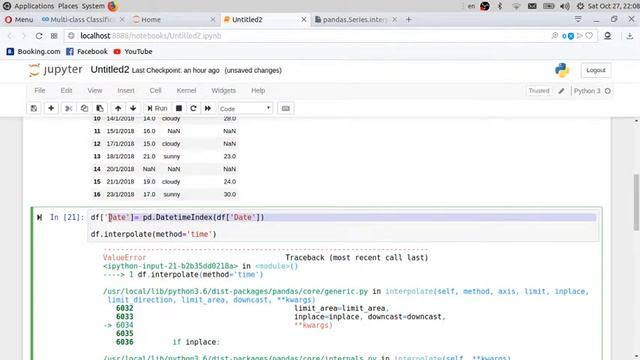Viewport: 640px width, 360px height.
Task: Click the code line df.interpolate(method='time')
Action: pyautogui.click(x=153, y=234)
